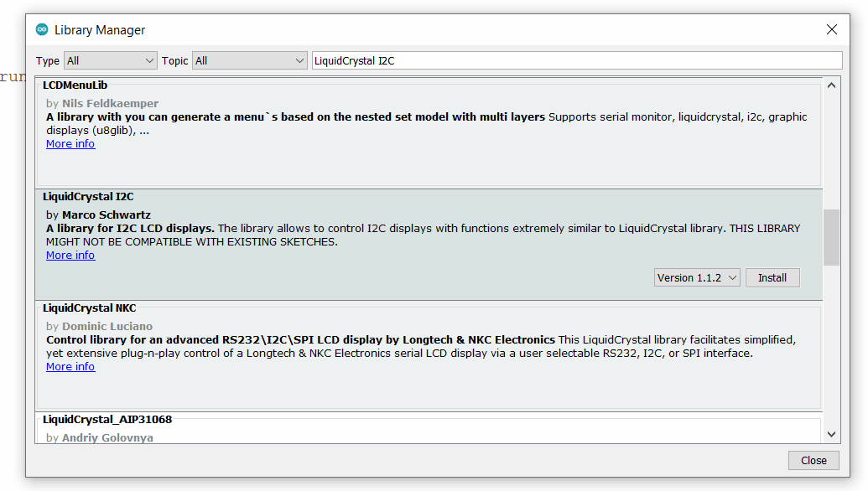868x491 pixels.
Task: Click the vertical scrollbar thumb
Action: tap(831, 237)
